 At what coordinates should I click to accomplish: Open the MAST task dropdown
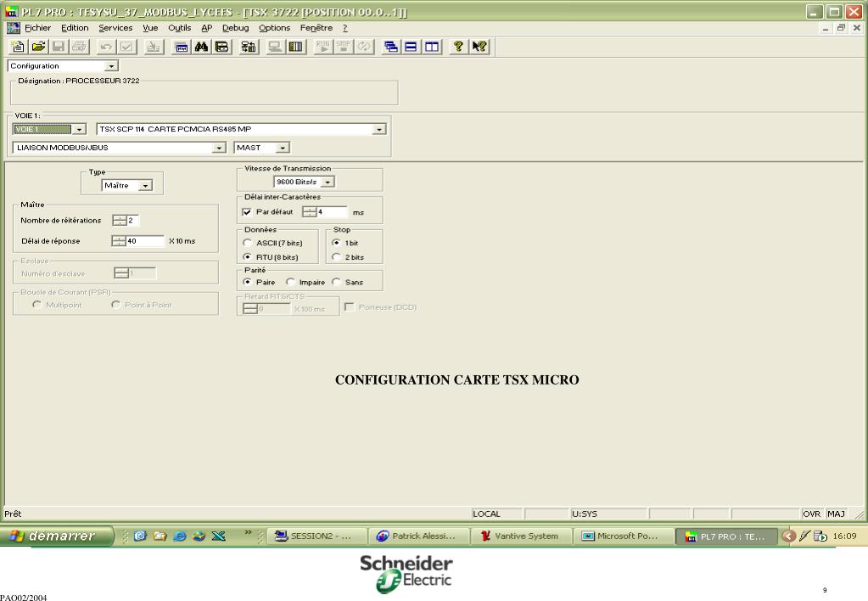[x=283, y=148]
